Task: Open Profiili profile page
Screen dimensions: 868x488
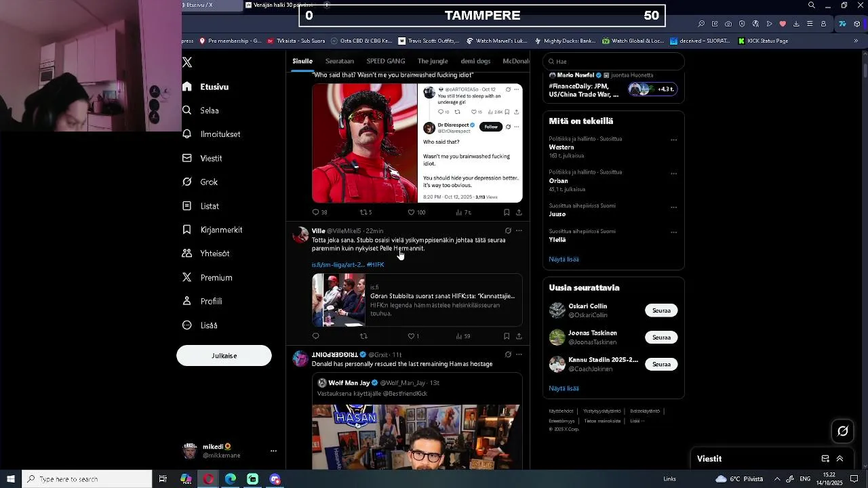Action: [203, 301]
